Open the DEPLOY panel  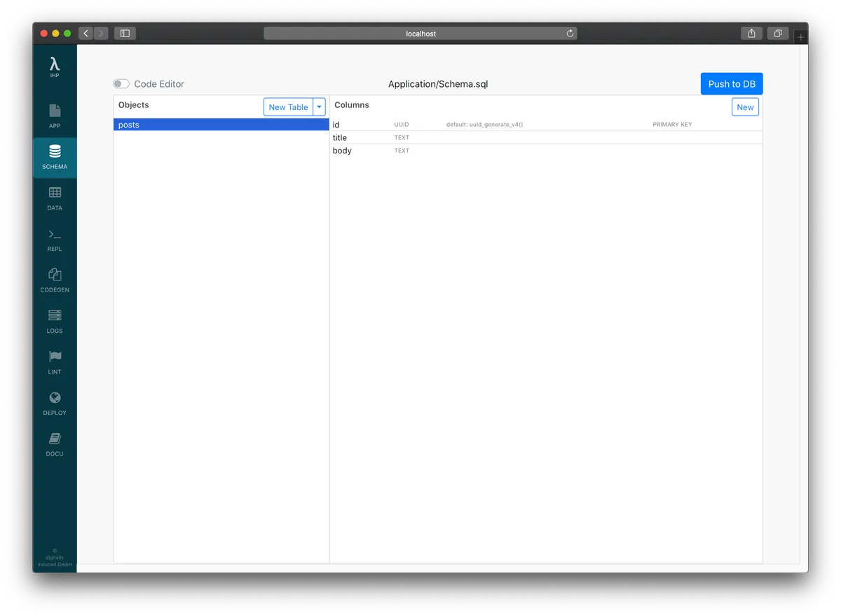pyautogui.click(x=54, y=402)
